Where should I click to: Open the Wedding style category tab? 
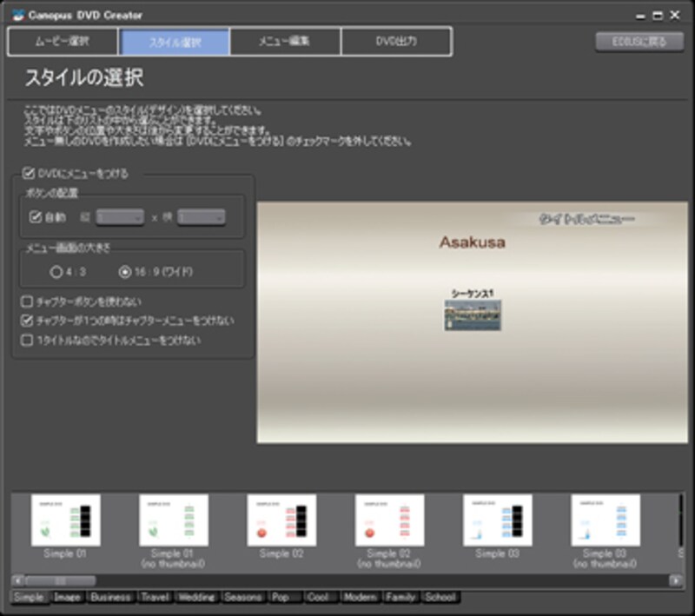[x=197, y=598]
